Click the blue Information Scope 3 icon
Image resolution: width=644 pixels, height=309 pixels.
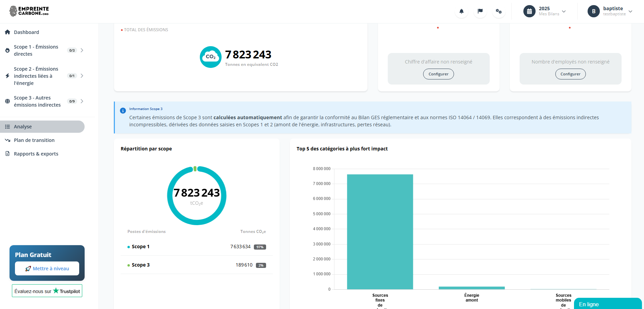point(123,111)
